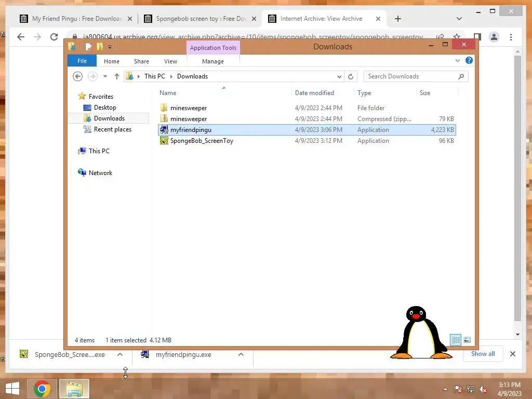The image size is (532, 399).
Task: Sort by Date modified column header
Action: [x=322, y=92]
